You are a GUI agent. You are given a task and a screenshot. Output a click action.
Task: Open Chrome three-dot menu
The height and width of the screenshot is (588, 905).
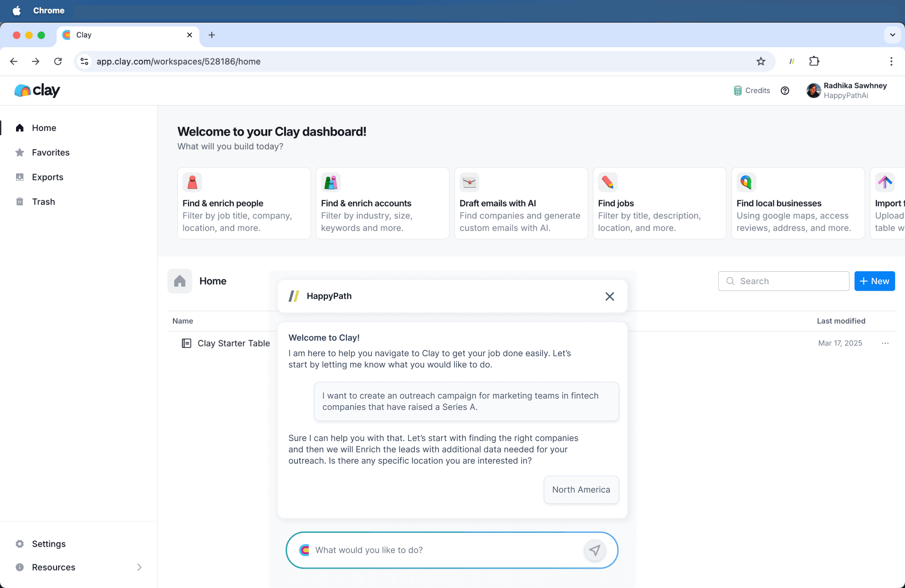click(x=891, y=61)
